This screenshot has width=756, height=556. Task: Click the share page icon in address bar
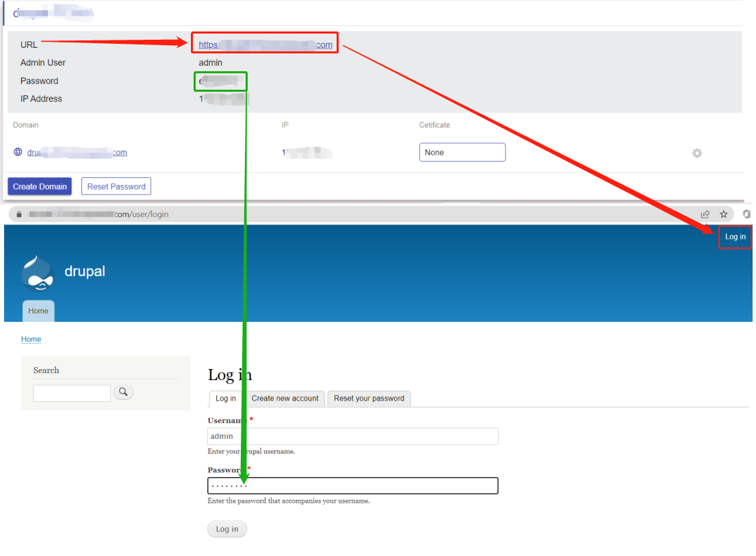[x=705, y=214]
